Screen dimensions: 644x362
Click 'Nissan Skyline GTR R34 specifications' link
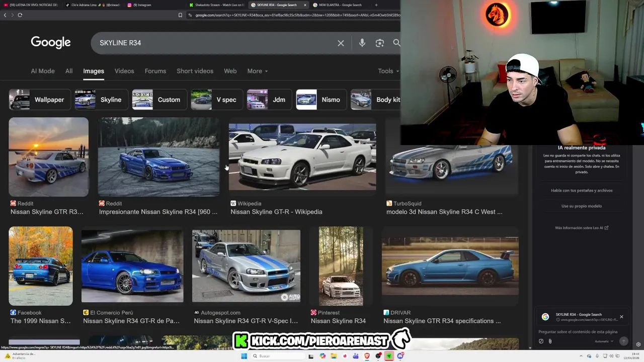click(x=442, y=321)
